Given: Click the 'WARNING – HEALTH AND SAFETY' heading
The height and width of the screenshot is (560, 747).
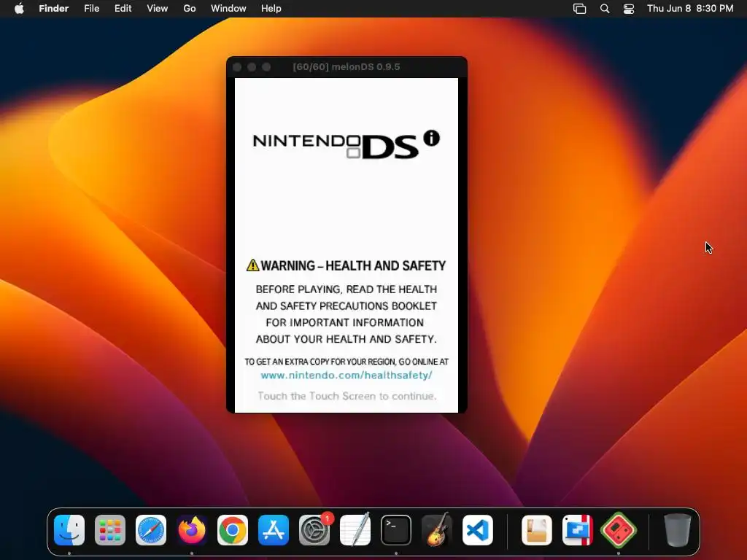Looking at the screenshot, I should tap(353, 265).
